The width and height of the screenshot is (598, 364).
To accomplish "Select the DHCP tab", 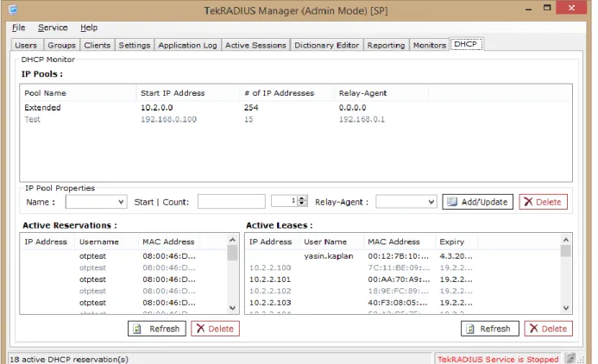I will (466, 44).
